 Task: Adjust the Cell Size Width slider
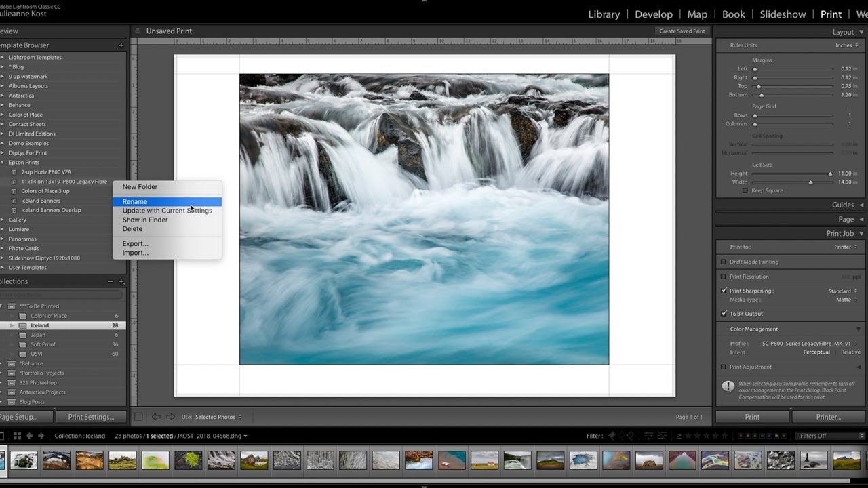click(810, 182)
